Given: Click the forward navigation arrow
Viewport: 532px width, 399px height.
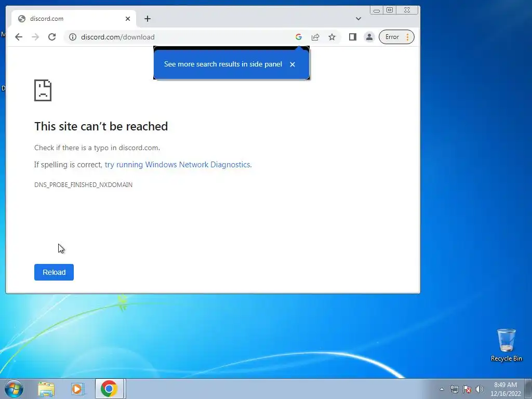Looking at the screenshot, I should [x=35, y=37].
